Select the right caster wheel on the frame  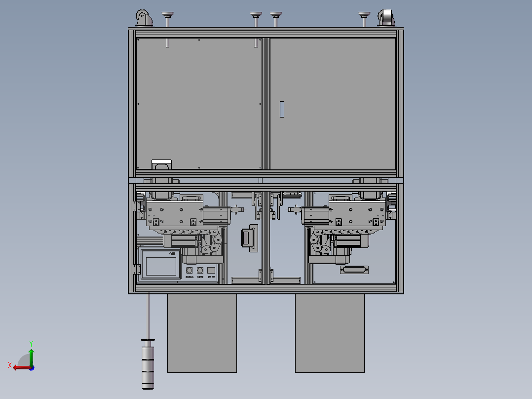point(386,18)
